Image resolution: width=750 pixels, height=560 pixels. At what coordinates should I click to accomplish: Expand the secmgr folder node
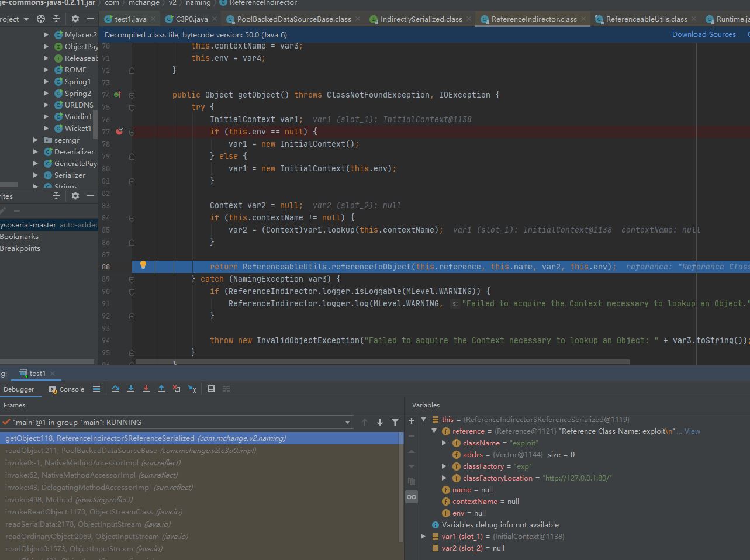(x=36, y=140)
